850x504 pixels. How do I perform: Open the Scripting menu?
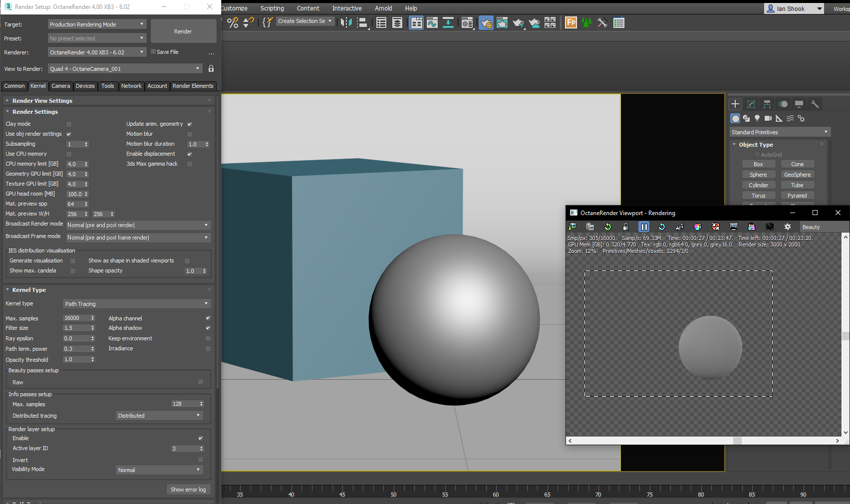272,8
